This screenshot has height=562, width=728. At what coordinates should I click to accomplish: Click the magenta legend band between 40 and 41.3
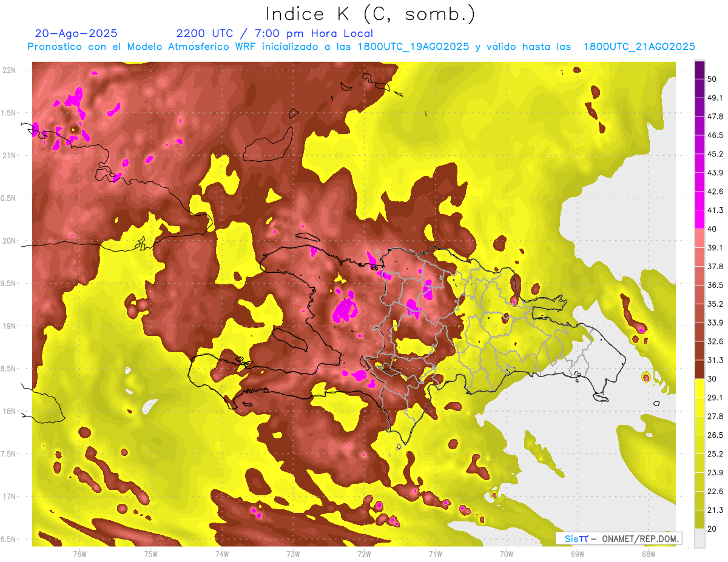click(699, 219)
